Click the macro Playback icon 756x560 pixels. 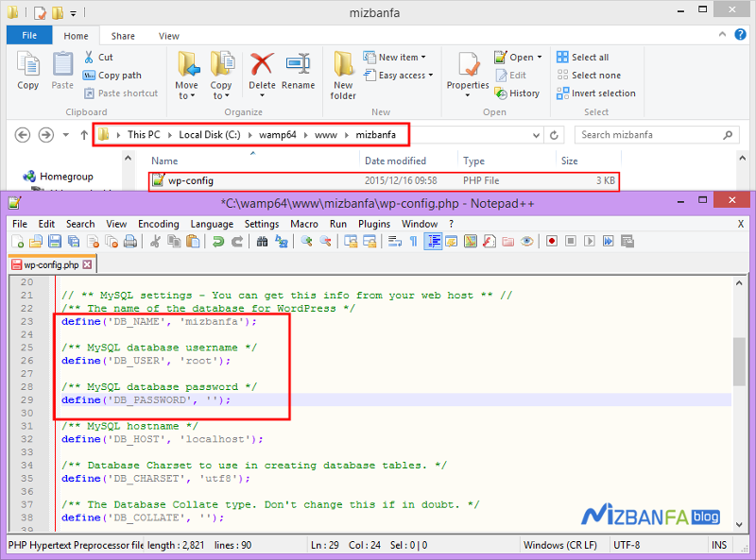tap(589, 241)
